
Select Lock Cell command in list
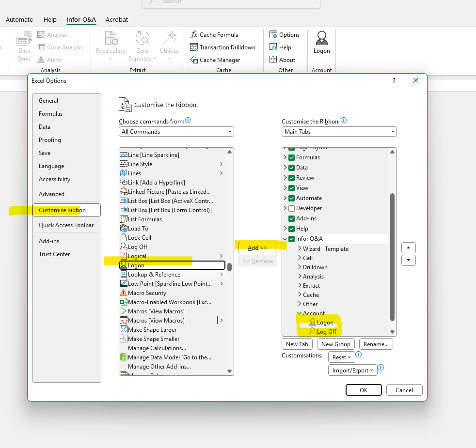(x=172, y=237)
